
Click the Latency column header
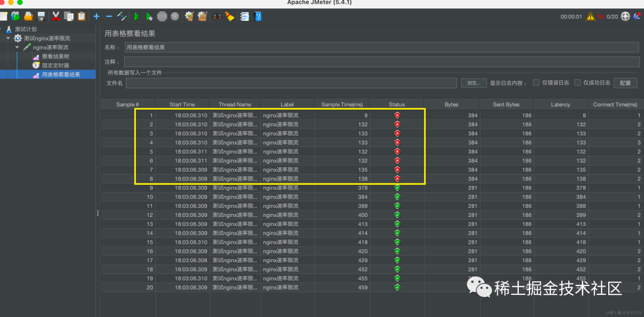click(561, 105)
